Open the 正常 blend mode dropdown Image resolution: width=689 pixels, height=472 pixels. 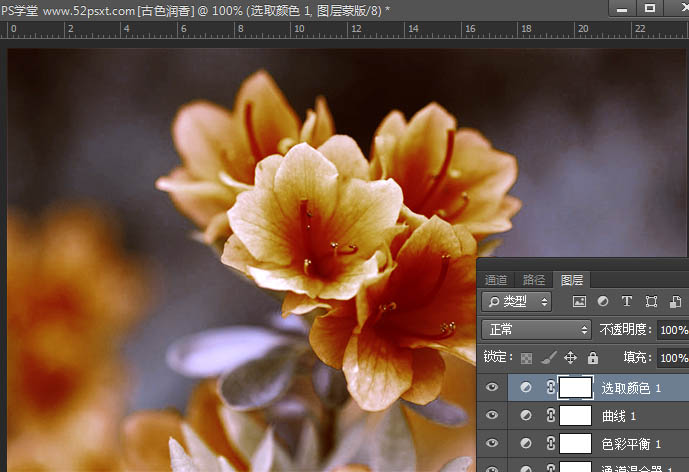coord(536,329)
